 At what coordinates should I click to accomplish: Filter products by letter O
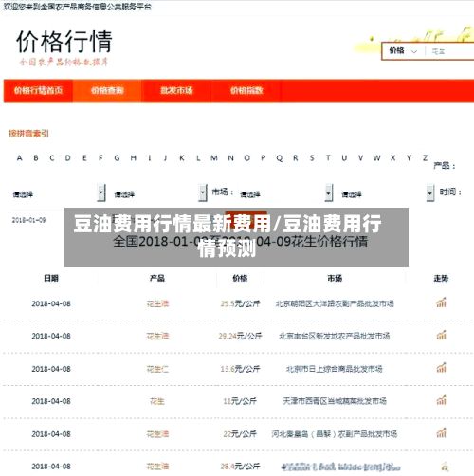247,157
